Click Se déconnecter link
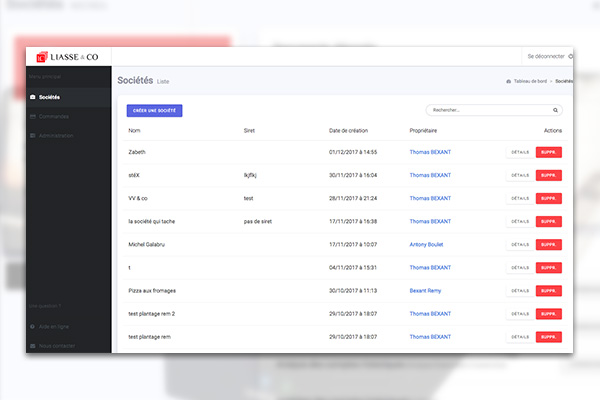The width and height of the screenshot is (600, 400). coord(546,56)
